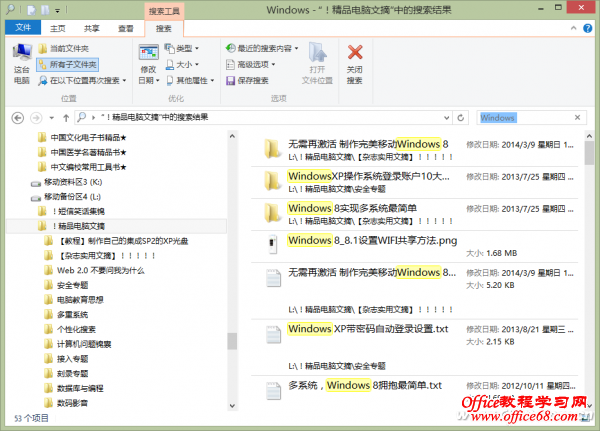The image size is (600, 431).
Task: Click the navigation pane scrollbar thumb
Action: (232, 341)
